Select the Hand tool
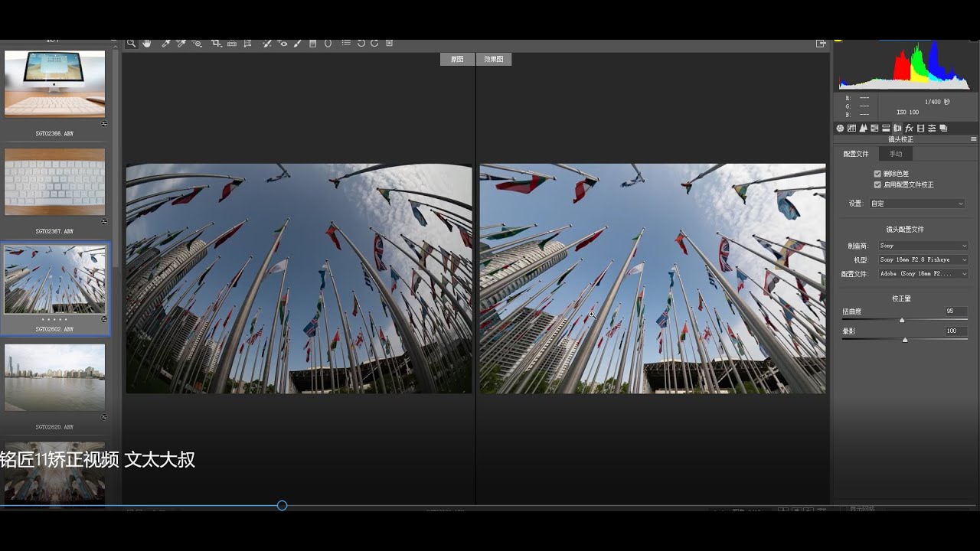The width and height of the screenshot is (980, 551). click(x=146, y=44)
